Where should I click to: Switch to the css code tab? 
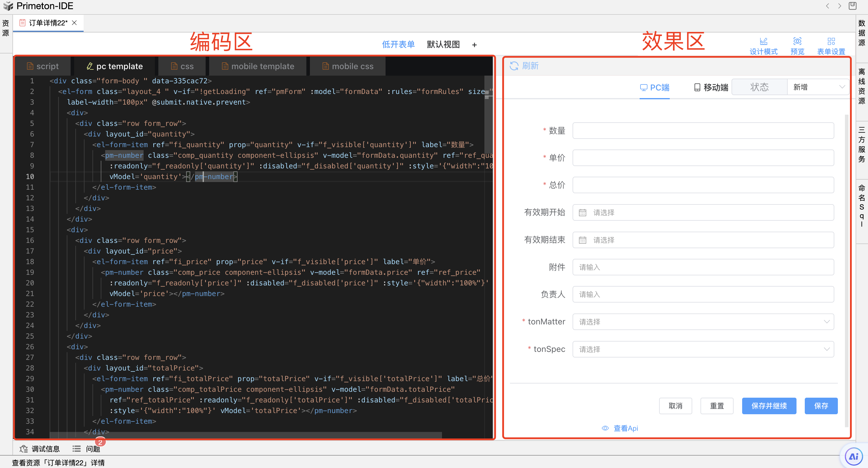[x=181, y=66]
